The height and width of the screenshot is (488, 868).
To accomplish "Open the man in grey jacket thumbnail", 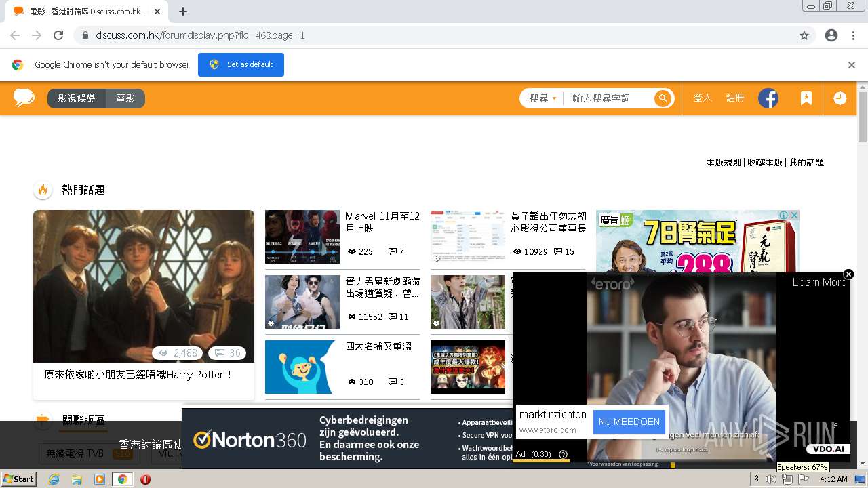I will tap(468, 302).
